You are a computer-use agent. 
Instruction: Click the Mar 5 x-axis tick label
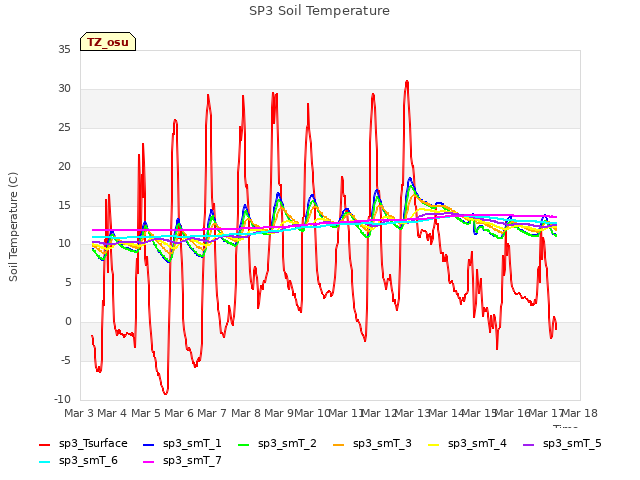[x=146, y=413]
